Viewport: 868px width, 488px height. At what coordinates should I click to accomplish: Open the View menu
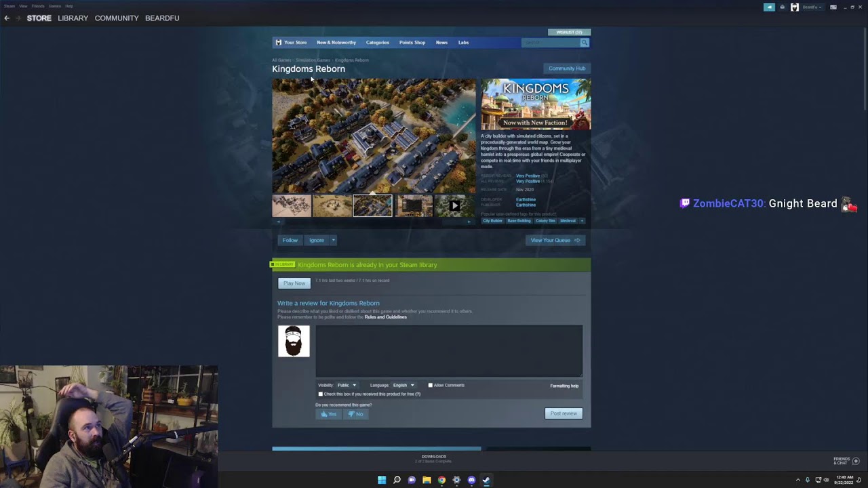click(23, 6)
